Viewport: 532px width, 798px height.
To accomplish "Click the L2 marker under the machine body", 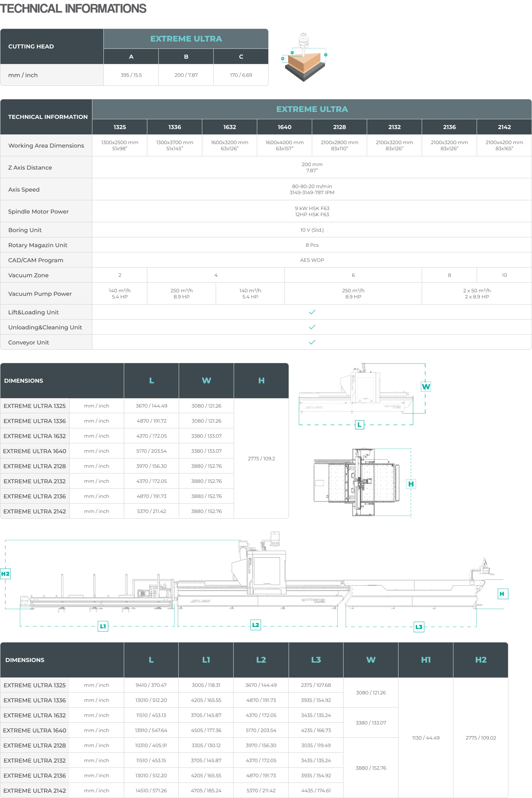I will 256,625.
